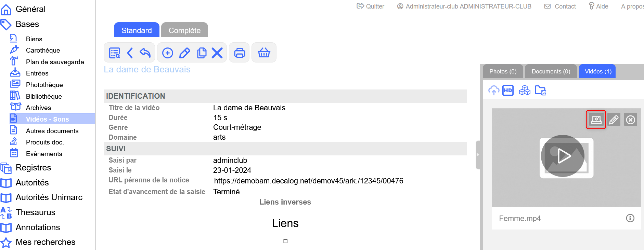This screenshot has height=250, width=644.
Task: Collapse the media side panel handle
Action: point(478,155)
